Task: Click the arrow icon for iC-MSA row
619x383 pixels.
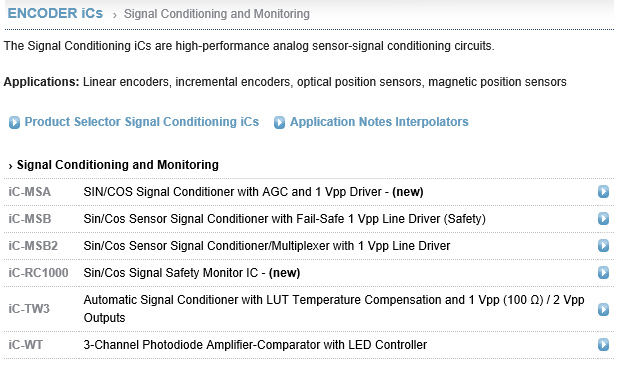Action: tap(603, 192)
